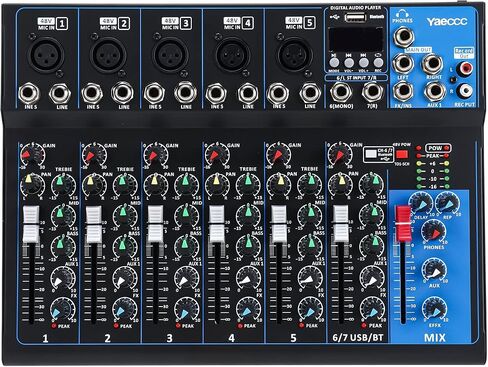The height and width of the screenshot is (367, 488).
Task: Adjust channel 1 TREBLE knob
Action: pyautogui.click(x=63, y=185)
